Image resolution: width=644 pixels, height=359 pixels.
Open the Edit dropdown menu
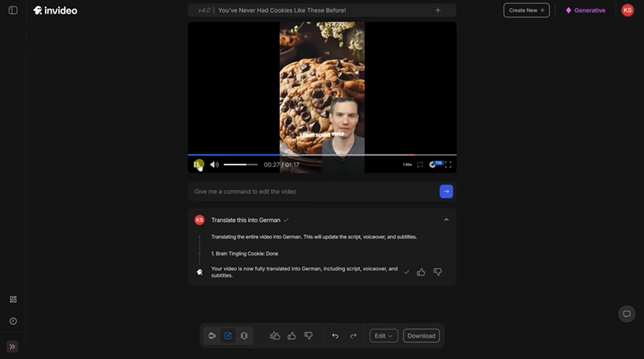coord(383,336)
